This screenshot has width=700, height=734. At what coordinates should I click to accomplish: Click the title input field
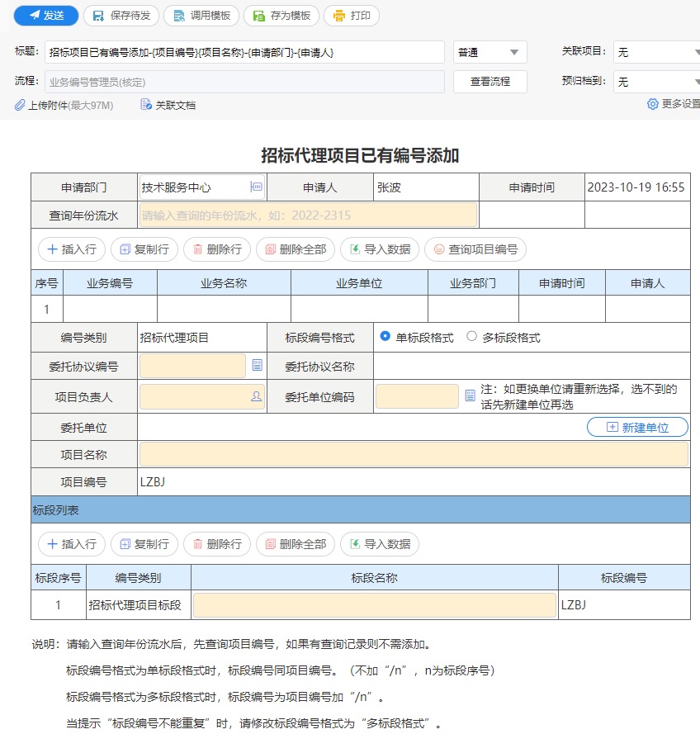point(244,53)
